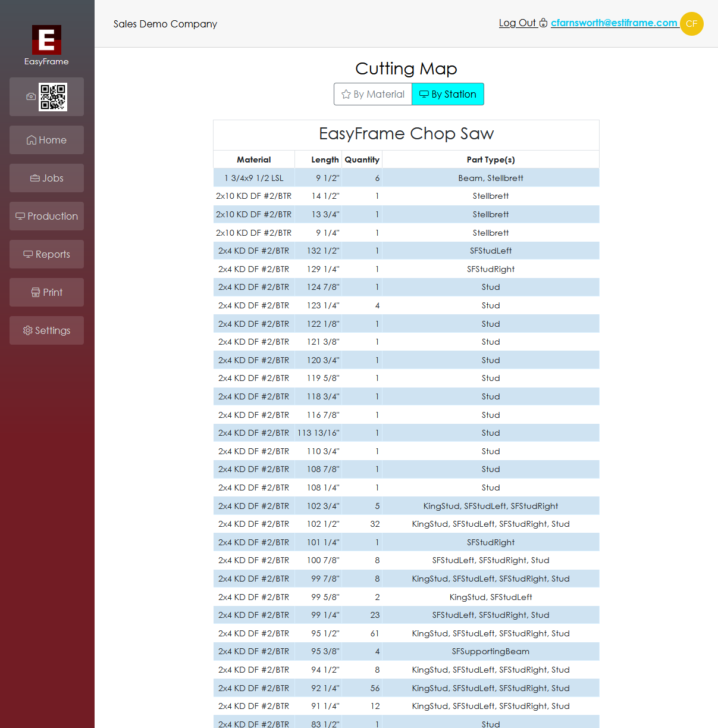The image size is (718, 728).
Task: Click the camera icon beside the QR code
Action: 31,96
